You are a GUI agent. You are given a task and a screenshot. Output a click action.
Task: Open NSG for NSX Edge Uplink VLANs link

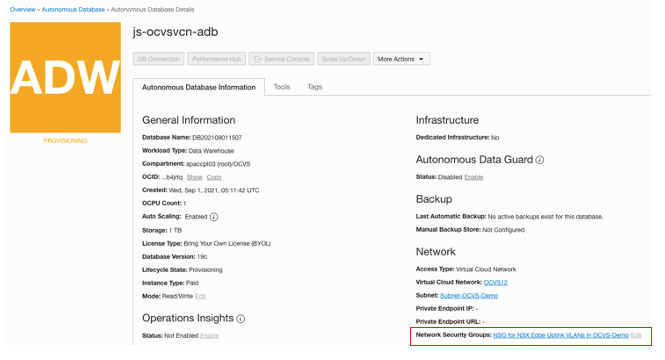pyautogui.click(x=561, y=335)
